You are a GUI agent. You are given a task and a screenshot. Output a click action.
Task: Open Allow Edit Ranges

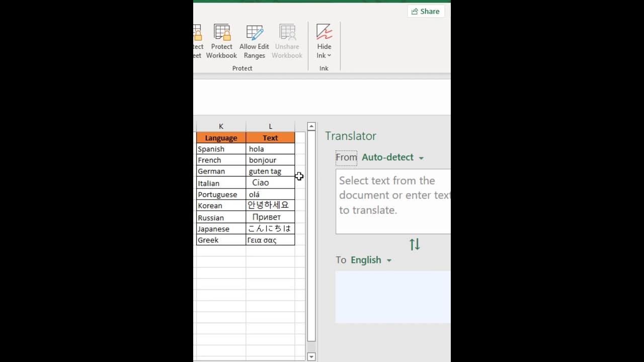254,42
